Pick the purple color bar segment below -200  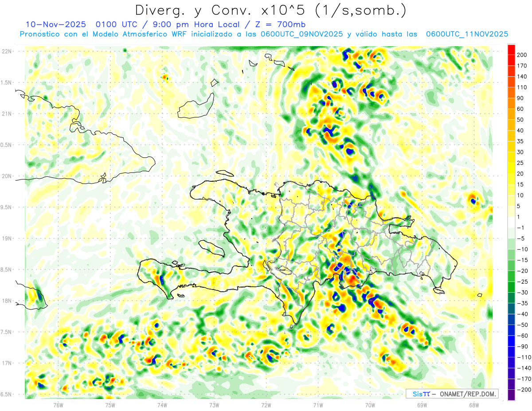[x=511, y=395]
